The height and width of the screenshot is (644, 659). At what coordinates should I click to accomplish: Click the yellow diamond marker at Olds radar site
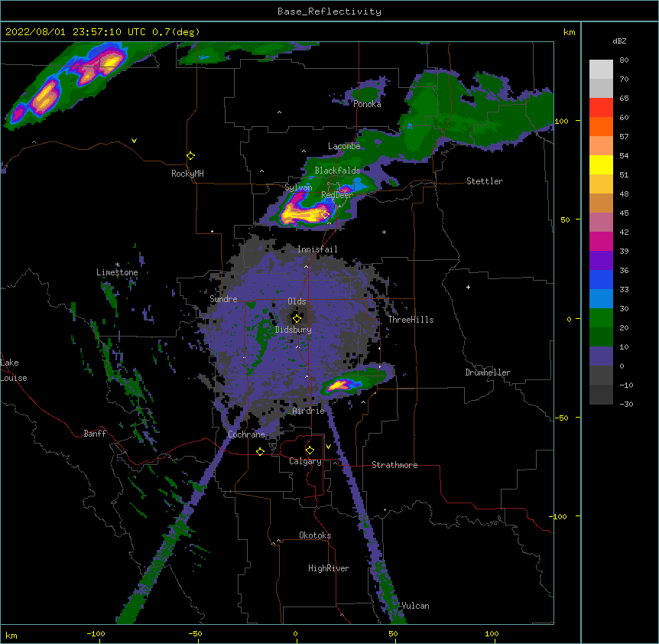pos(297,318)
